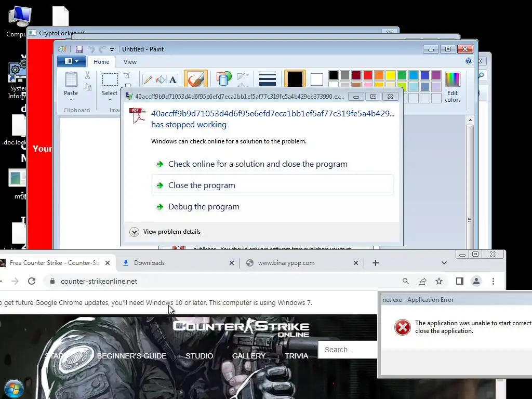Open TRIVIA menu on the website

[x=297, y=356]
